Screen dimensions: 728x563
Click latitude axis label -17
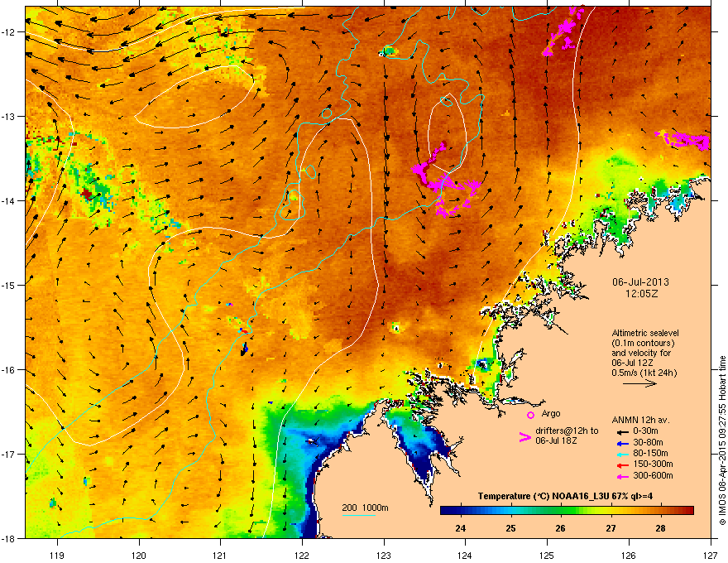click(9, 455)
